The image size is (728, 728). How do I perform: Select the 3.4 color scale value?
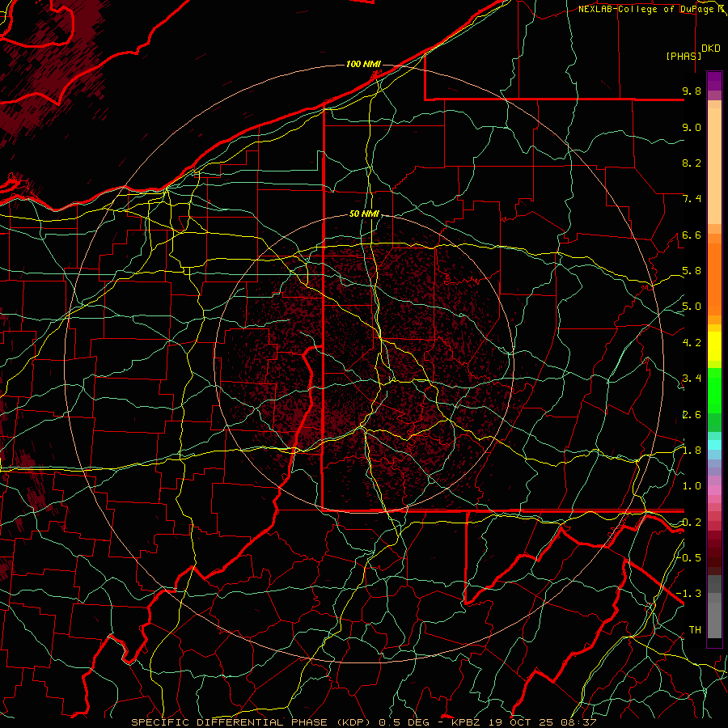click(692, 379)
